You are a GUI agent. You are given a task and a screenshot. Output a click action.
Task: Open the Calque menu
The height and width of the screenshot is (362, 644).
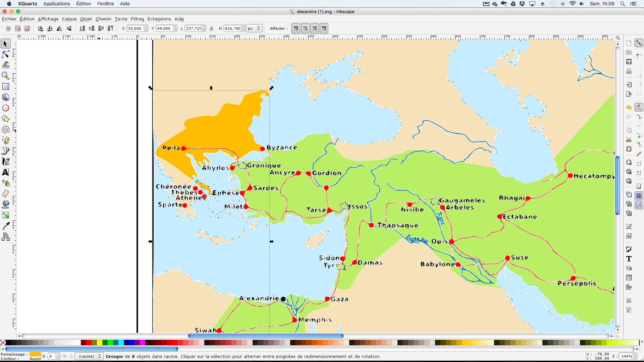[69, 19]
